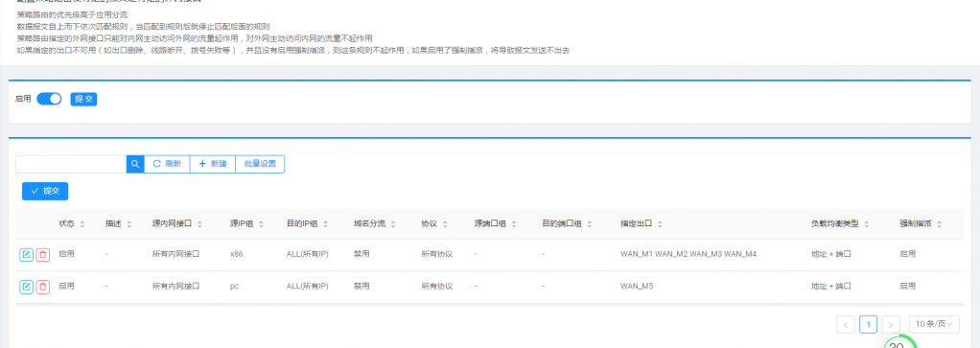Open 批量设置 batch settings
The image size is (980, 348).
point(260,164)
